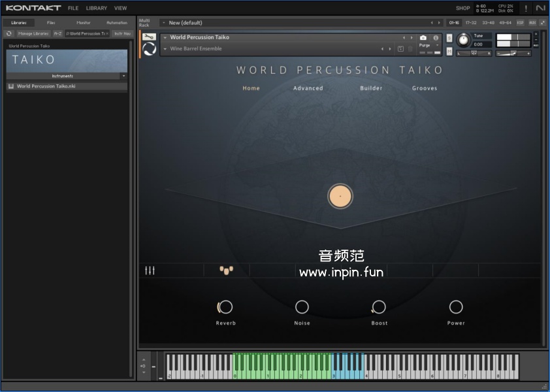Go to the next instrument with the right arrow
This screenshot has width=550, height=392.
click(x=412, y=37)
